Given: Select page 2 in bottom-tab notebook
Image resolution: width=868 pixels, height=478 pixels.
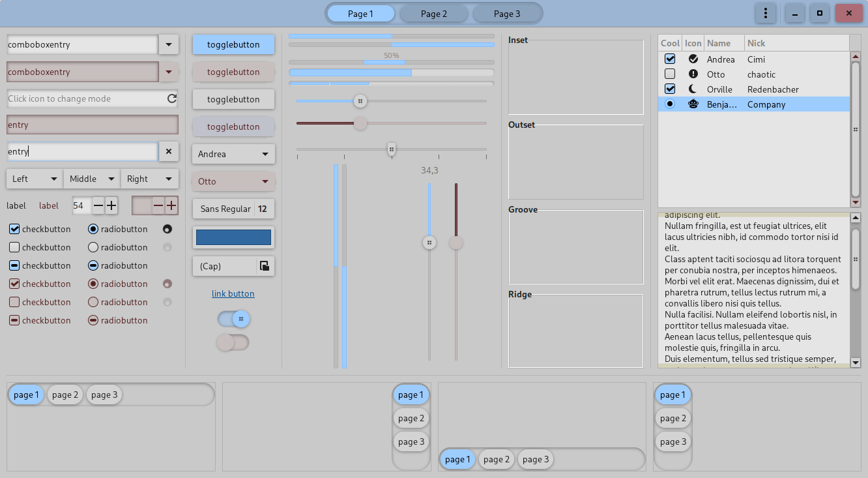Looking at the screenshot, I should pos(497,459).
